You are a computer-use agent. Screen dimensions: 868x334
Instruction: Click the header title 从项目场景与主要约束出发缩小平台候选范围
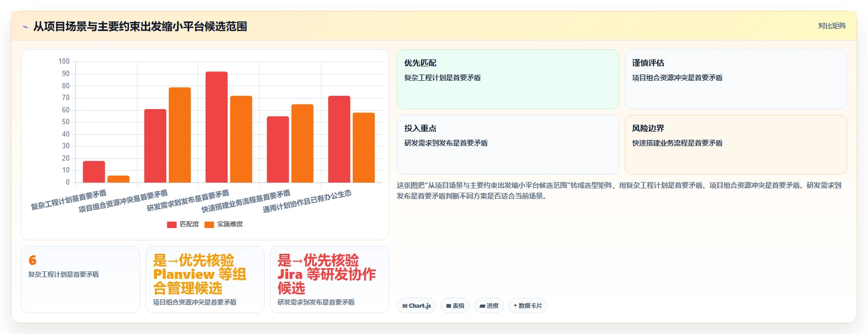pyautogui.click(x=140, y=26)
